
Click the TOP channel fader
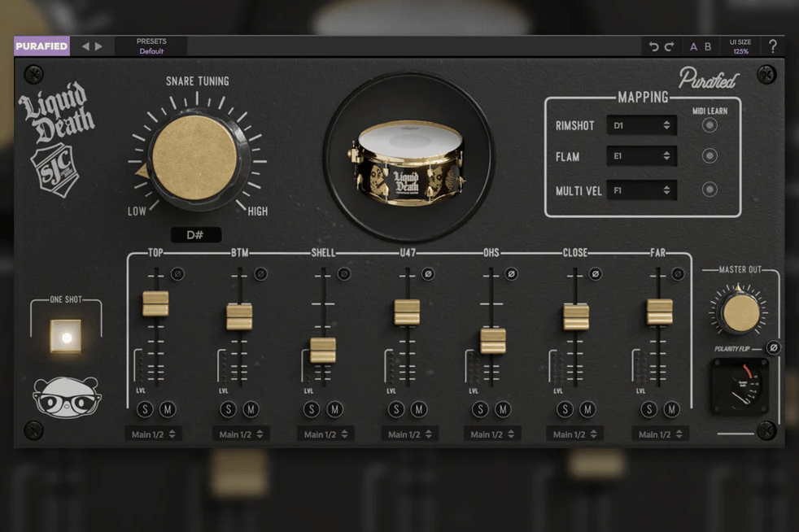click(x=155, y=303)
